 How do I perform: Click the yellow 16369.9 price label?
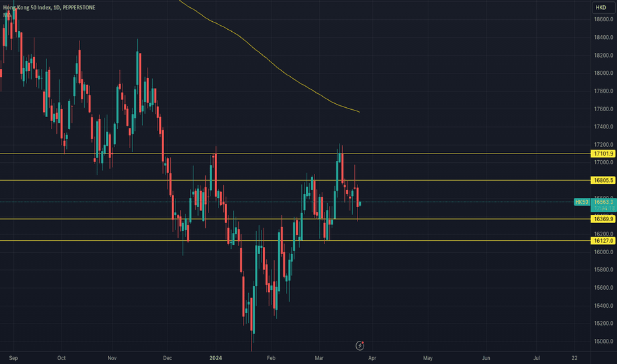click(603, 219)
